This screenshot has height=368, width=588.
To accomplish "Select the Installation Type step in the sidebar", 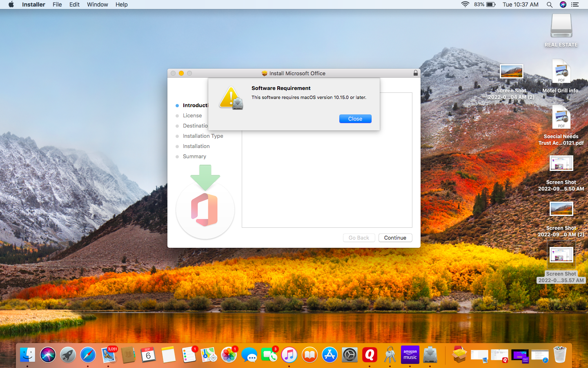I will [x=203, y=136].
